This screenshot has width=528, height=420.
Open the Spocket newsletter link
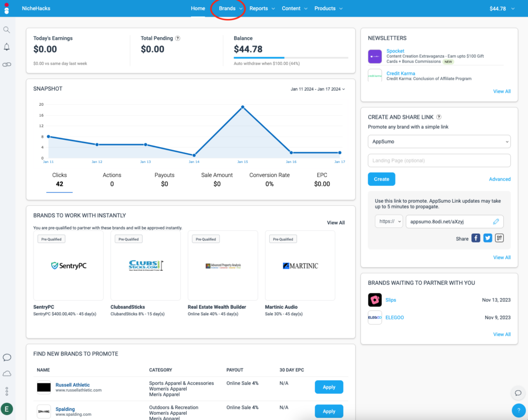395,51
